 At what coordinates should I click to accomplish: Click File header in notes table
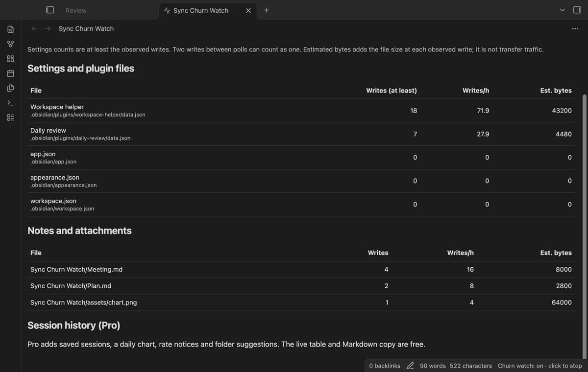tap(36, 253)
